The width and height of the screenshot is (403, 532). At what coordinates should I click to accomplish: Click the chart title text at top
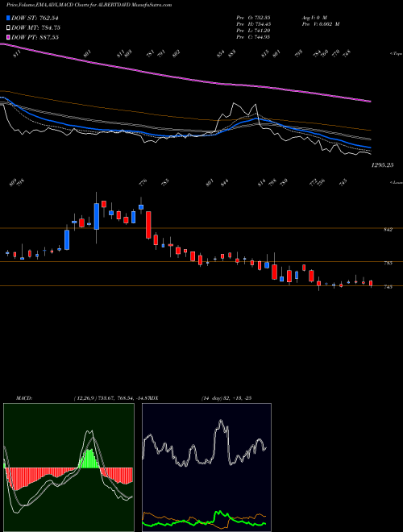(x=89, y=5)
